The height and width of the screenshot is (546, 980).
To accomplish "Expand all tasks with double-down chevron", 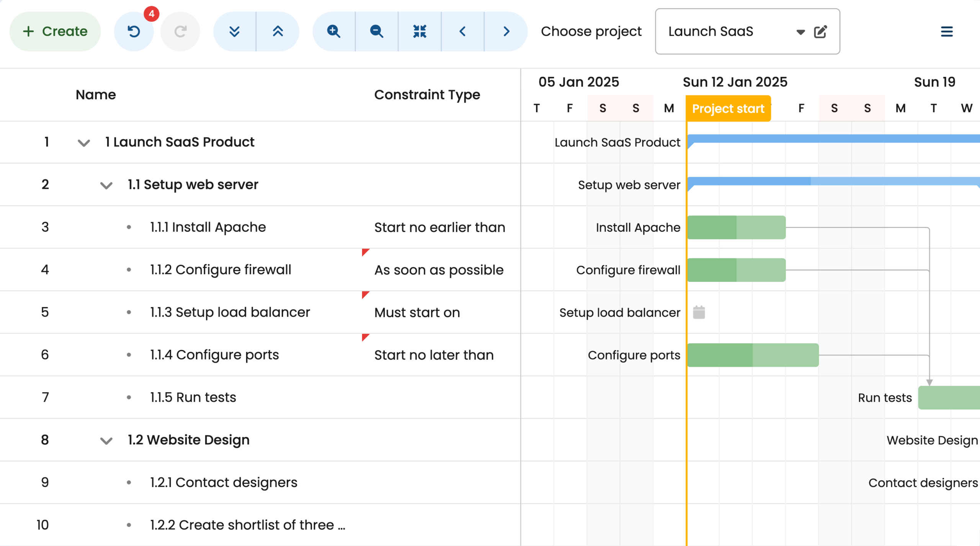I will point(234,31).
